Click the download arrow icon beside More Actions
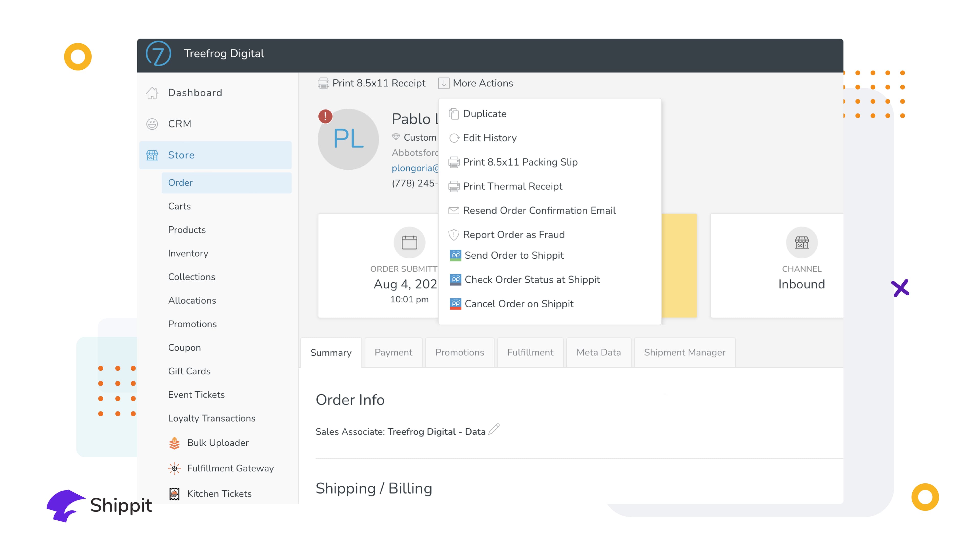Viewport: 980px width, 551px height. pos(444,83)
